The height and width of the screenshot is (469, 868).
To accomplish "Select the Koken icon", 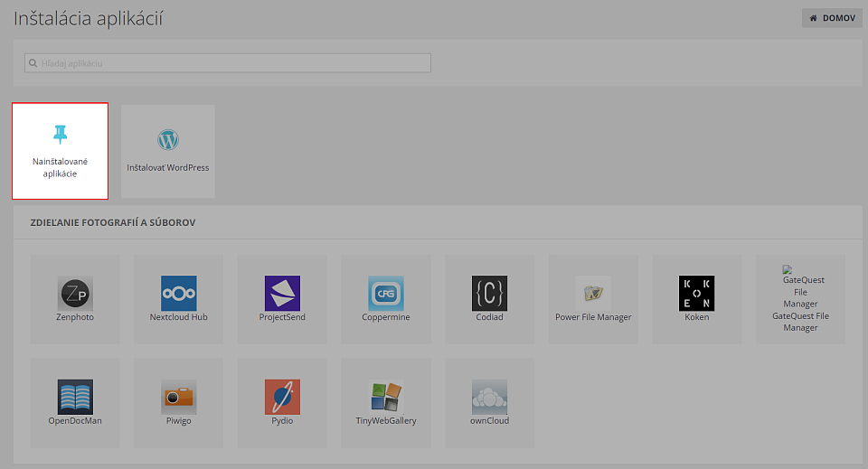I will click(x=697, y=293).
